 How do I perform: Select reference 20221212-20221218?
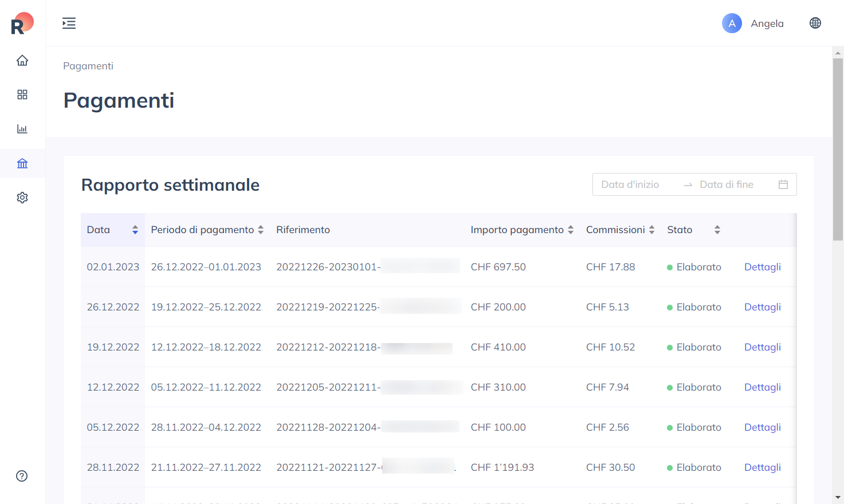328,347
